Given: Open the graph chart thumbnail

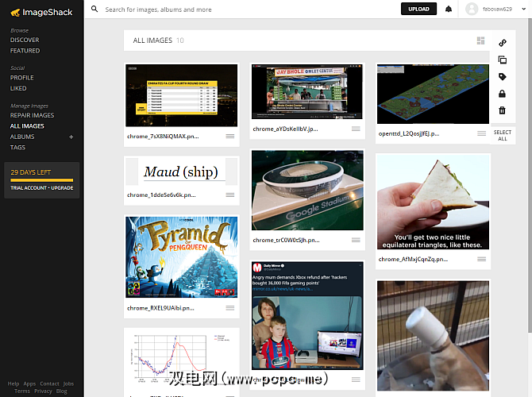Looking at the screenshot, I should pyautogui.click(x=182, y=361).
